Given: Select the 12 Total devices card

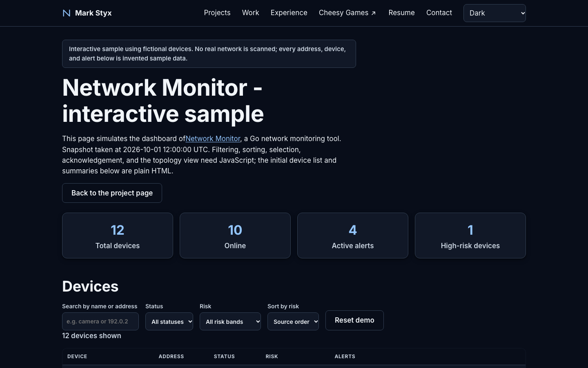Looking at the screenshot, I should (118, 236).
